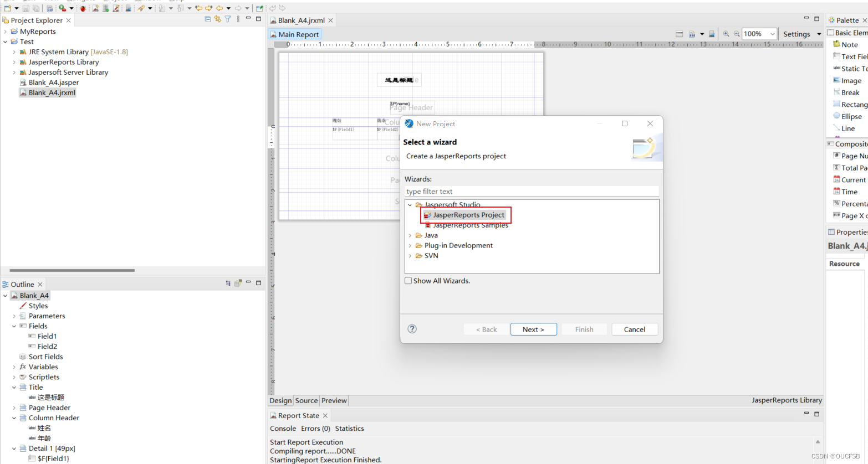The image size is (868, 464).
Task: Collapse the Jaspersoft Studio wizard category
Action: coord(410,205)
